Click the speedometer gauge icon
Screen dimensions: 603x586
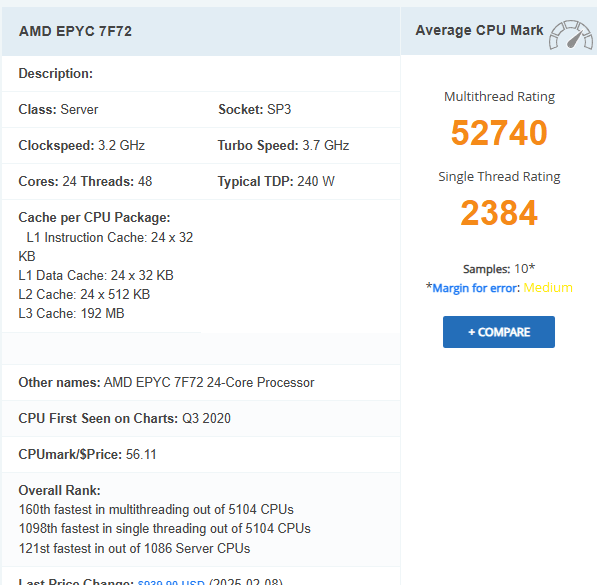tap(571, 35)
